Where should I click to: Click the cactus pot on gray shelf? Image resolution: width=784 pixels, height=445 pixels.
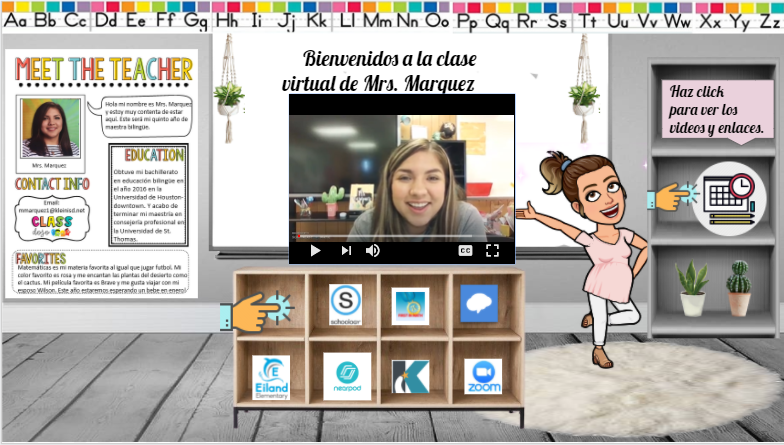pos(739,288)
